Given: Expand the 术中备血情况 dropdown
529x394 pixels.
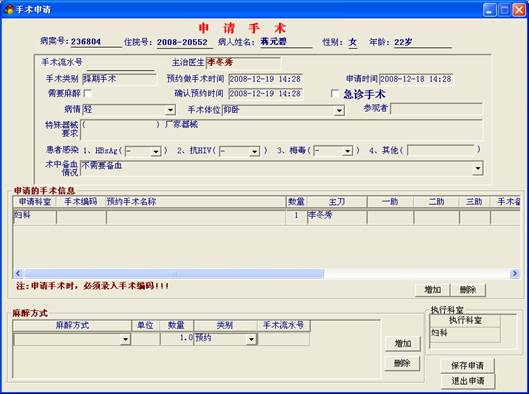Looking at the screenshot, I should pos(478,168).
